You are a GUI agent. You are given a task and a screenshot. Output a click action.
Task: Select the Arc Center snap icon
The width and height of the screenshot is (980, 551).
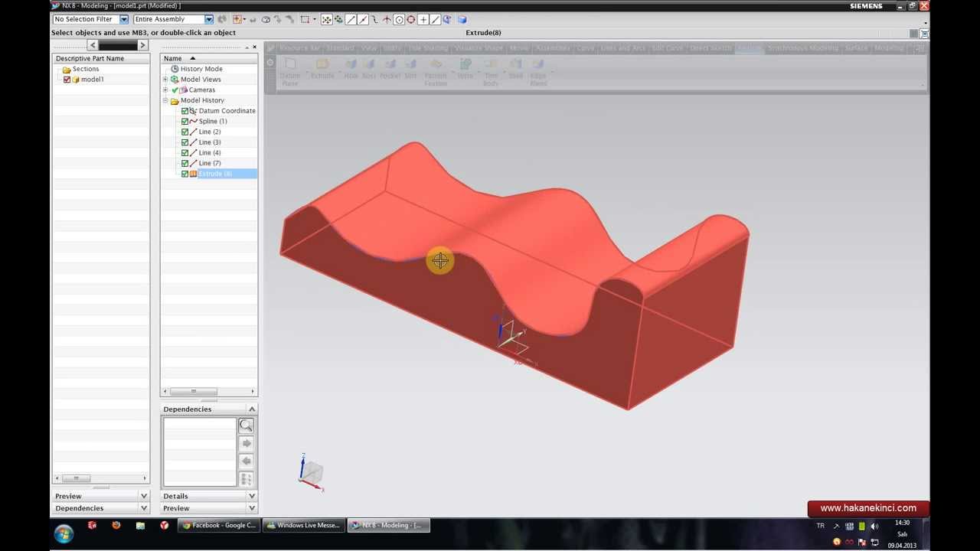(x=399, y=19)
